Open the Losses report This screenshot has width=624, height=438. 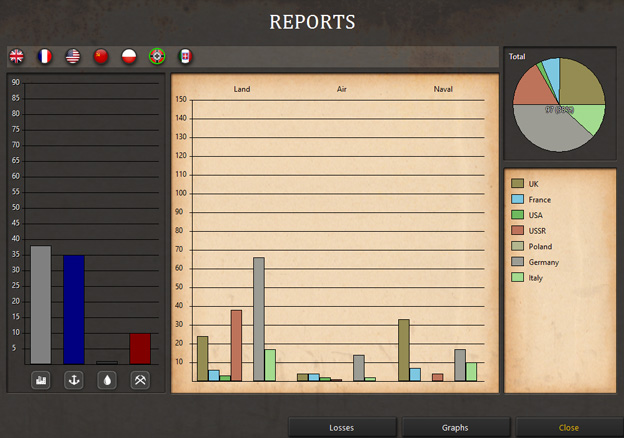(x=342, y=428)
